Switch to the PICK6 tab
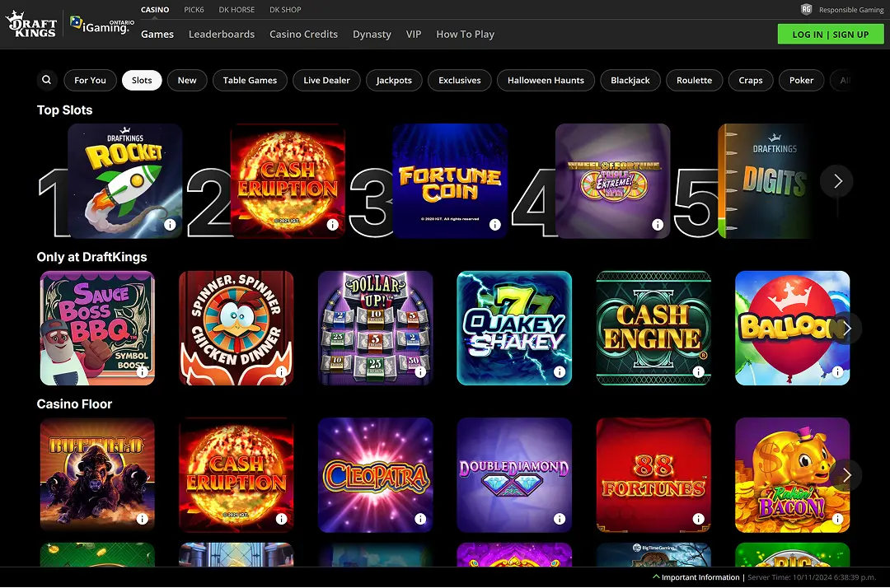 click(194, 9)
